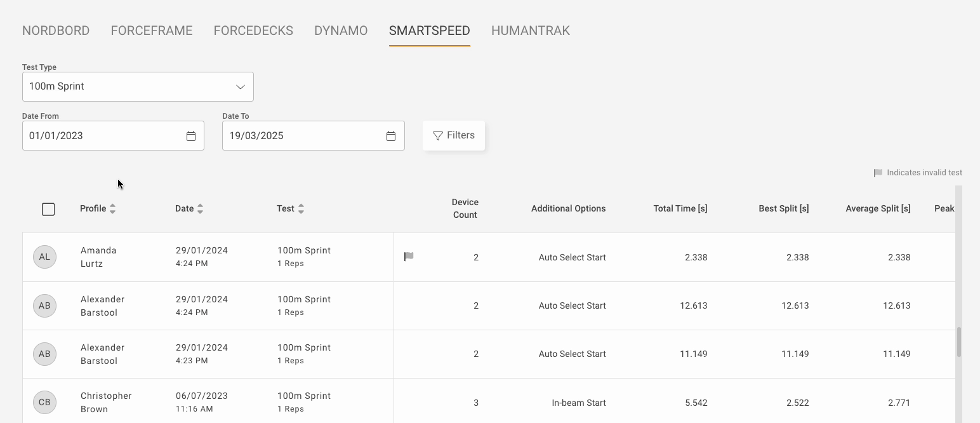980x423 pixels.
Task: Toggle the select-all checkbox in table header
Action: (48, 209)
